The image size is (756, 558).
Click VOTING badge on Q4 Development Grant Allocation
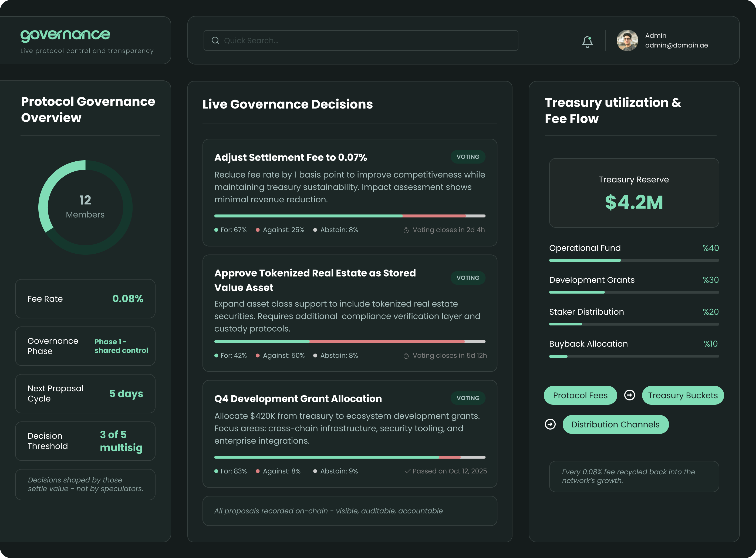coord(468,398)
